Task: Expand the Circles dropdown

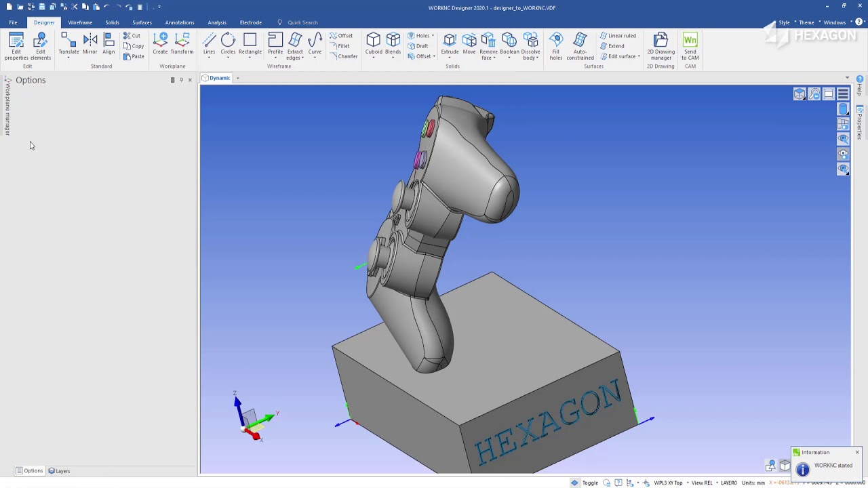Action: [228, 57]
